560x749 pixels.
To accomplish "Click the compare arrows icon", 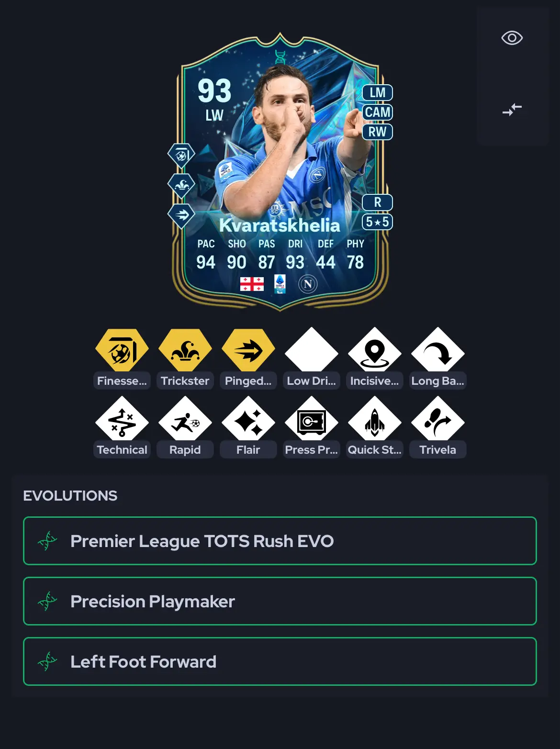I will click(512, 110).
